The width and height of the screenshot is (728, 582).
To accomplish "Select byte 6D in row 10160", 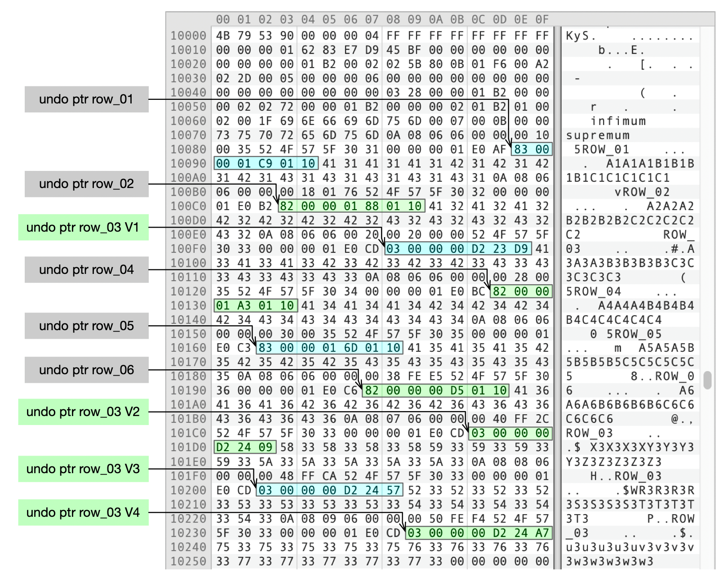I will [x=351, y=348].
